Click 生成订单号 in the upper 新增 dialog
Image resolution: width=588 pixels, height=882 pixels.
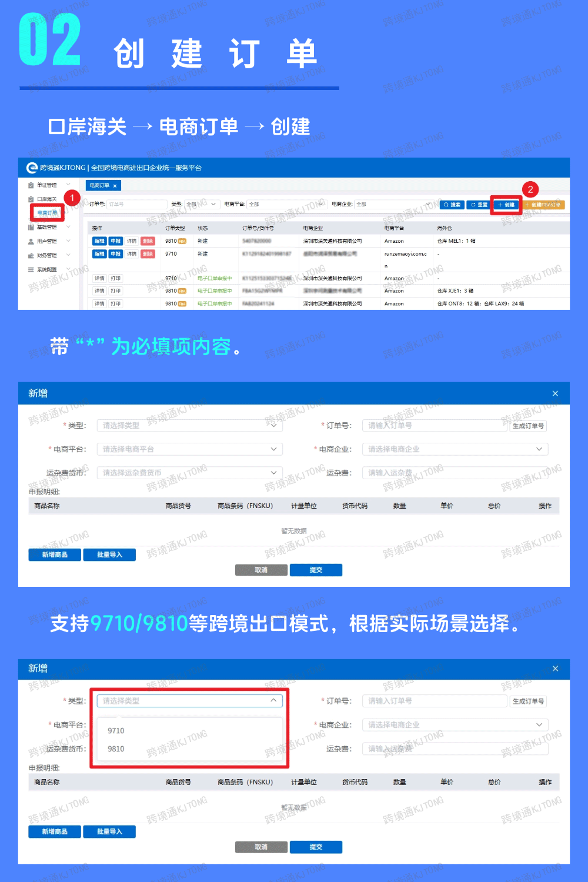click(x=528, y=426)
